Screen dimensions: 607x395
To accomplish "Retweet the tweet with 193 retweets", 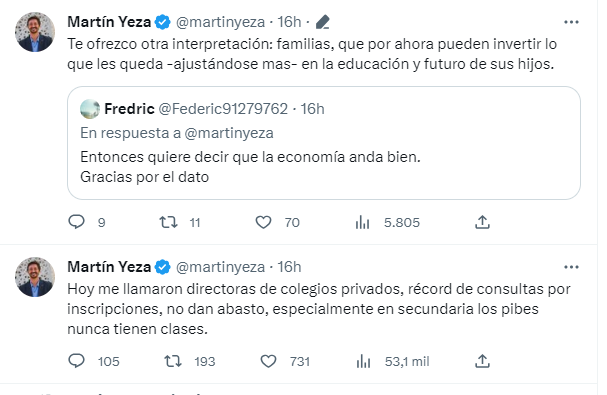I will coord(173,361).
